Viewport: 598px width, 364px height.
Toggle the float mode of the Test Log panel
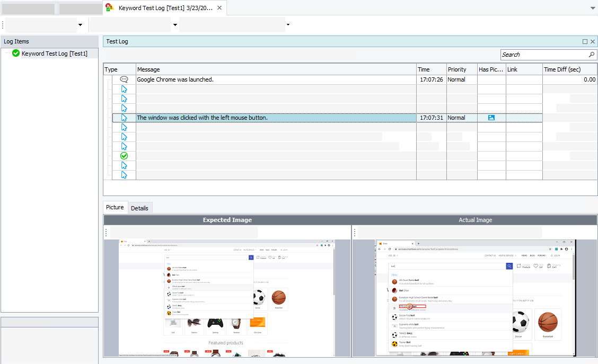(585, 41)
